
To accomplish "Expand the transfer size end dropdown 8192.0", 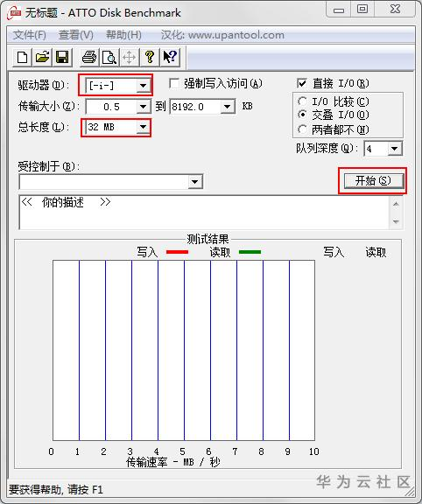I will [x=227, y=107].
